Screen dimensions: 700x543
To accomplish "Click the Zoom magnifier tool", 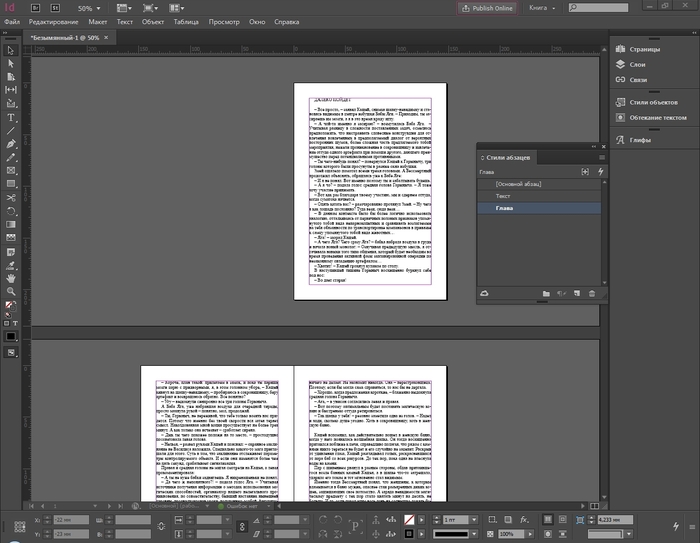I will [11, 291].
